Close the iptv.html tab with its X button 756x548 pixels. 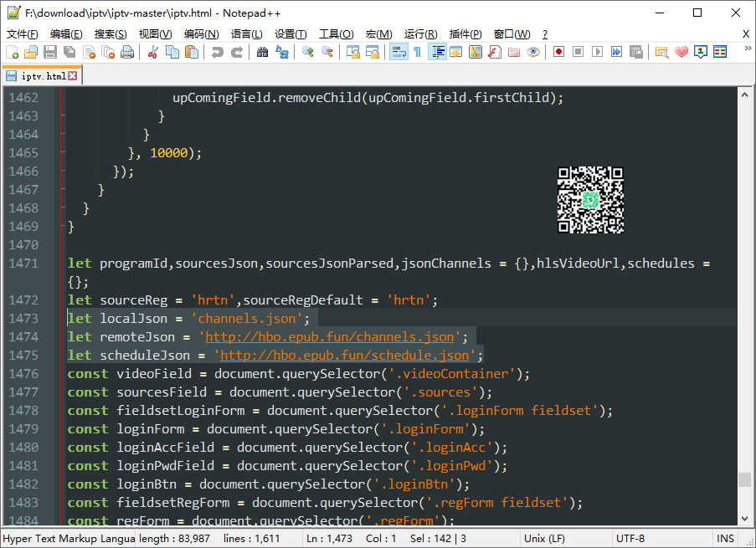pyautogui.click(x=73, y=76)
